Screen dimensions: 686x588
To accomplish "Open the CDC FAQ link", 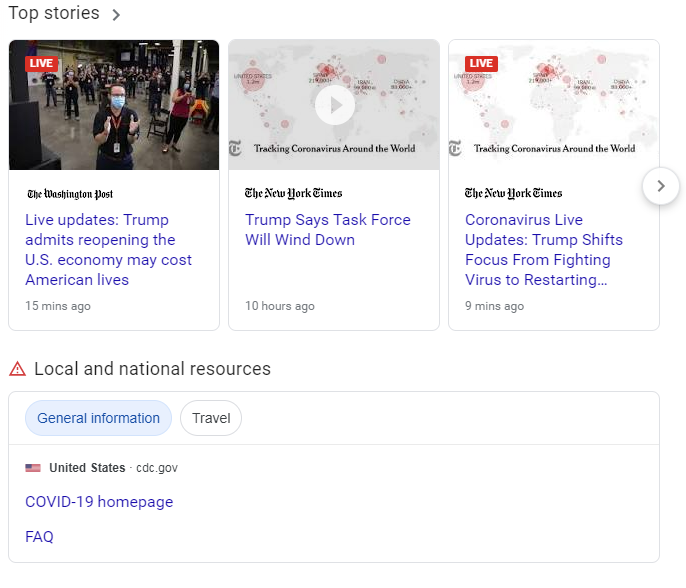I will pos(39,537).
